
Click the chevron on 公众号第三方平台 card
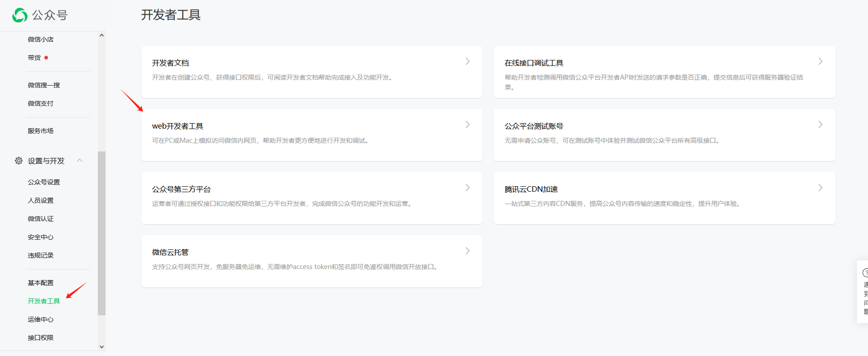point(468,188)
